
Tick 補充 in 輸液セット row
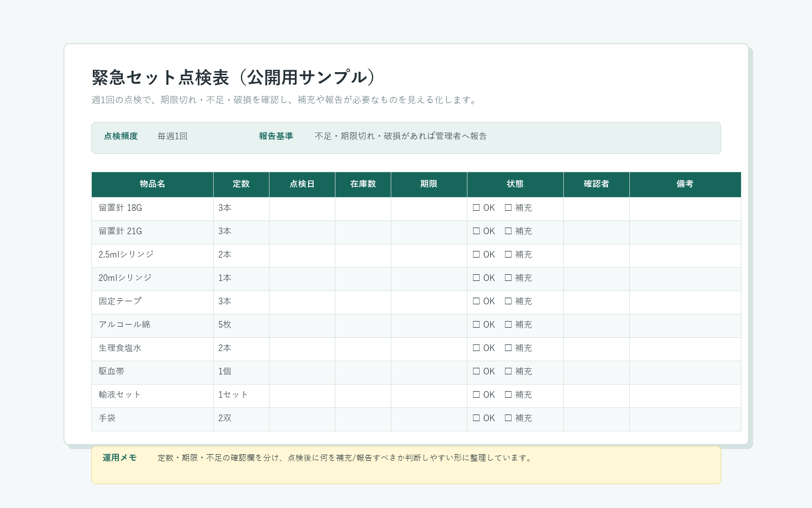[x=508, y=395]
